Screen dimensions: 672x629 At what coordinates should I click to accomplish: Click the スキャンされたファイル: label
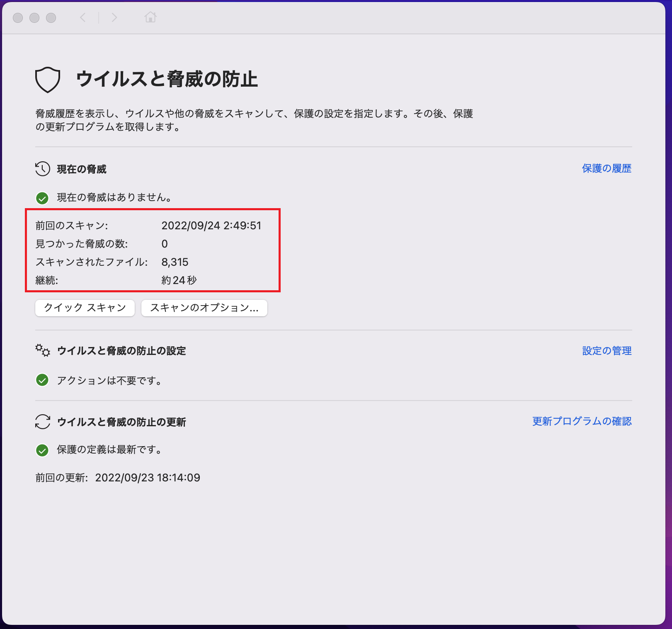point(92,262)
